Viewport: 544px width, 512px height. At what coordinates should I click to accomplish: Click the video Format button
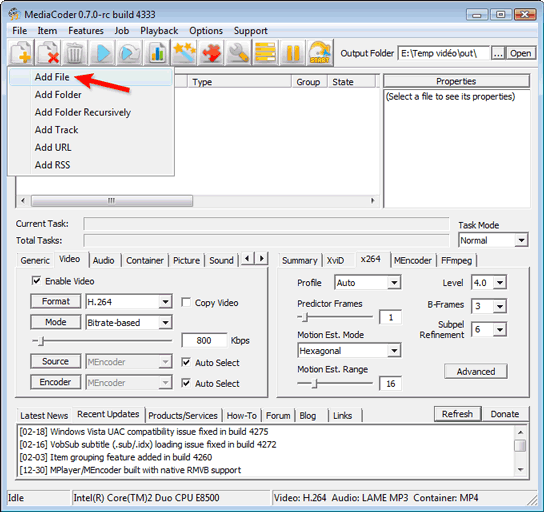tap(56, 301)
